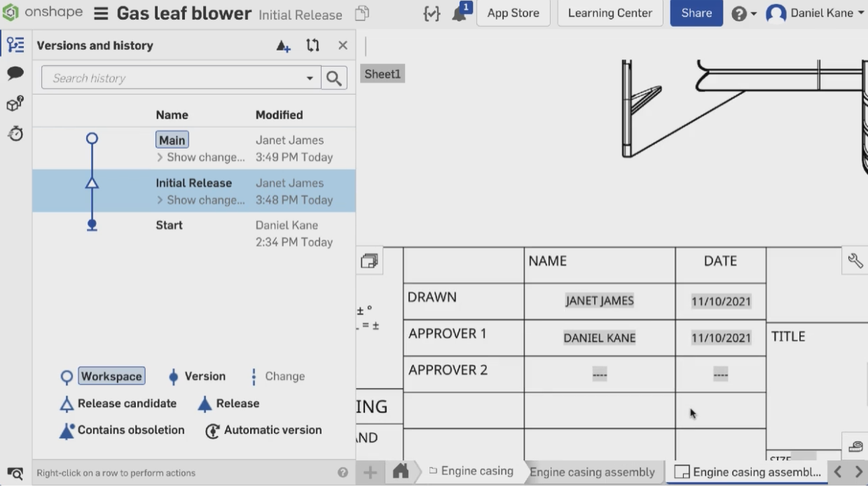Click the Main workspace circle node

pos(92,139)
